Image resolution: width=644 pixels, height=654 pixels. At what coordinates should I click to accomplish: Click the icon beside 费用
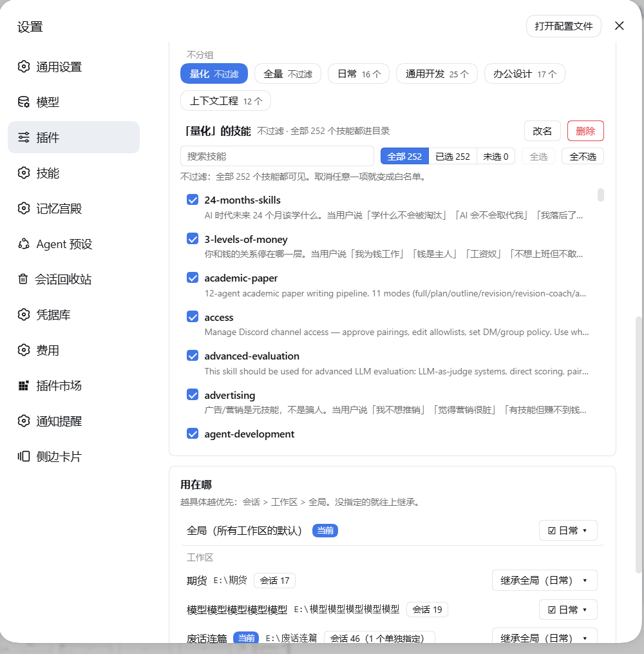(24, 350)
